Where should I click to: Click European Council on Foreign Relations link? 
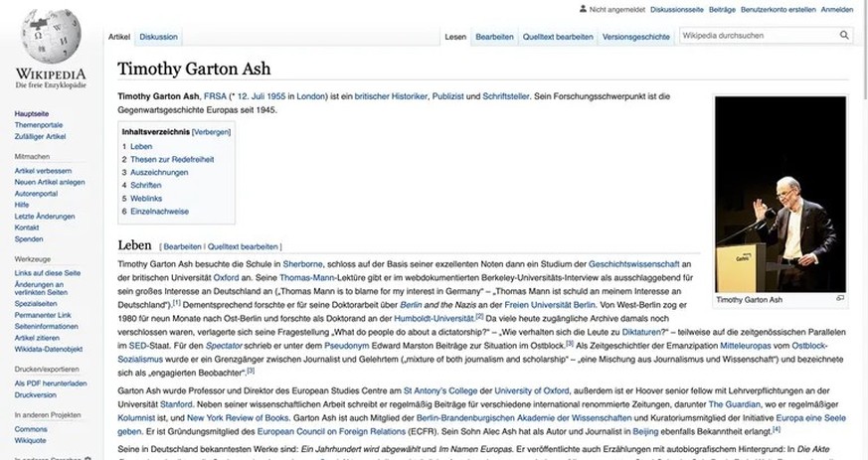pos(331,432)
